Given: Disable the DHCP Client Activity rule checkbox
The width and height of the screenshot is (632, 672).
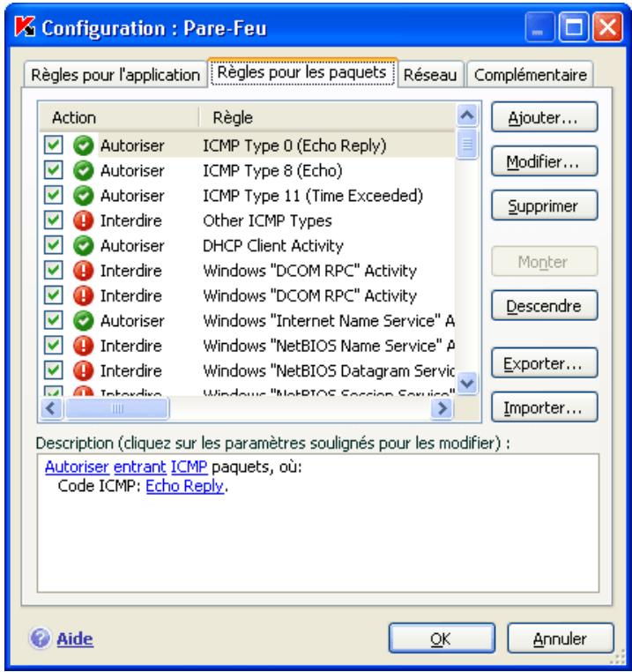Looking at the screenshot, I should pyautogui.click(x=54, y=245).
